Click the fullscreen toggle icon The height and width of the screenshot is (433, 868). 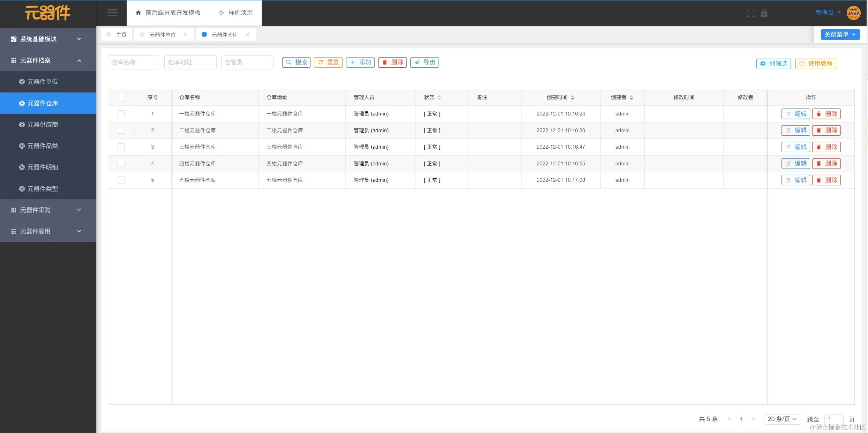click(751, 13)
